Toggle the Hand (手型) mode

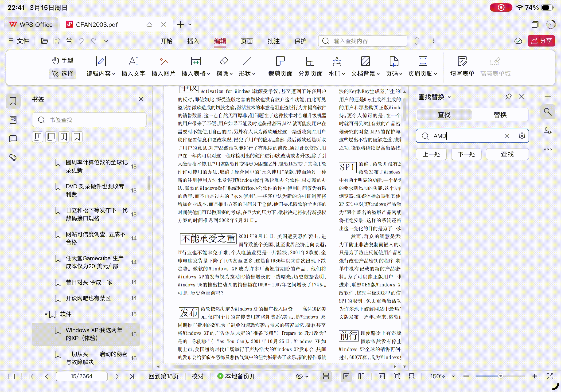(x=62, y=60)
